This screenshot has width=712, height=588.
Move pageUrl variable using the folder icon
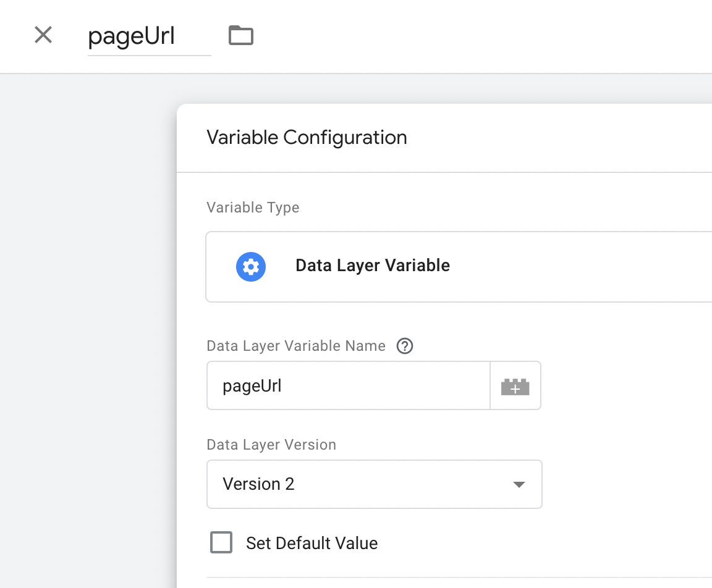(x=240, y=35)
